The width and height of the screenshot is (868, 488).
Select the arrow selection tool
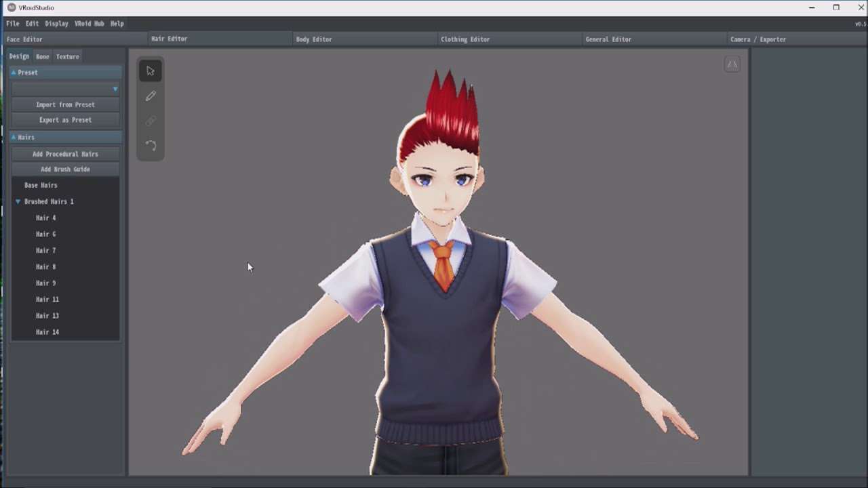click(151, 71)
